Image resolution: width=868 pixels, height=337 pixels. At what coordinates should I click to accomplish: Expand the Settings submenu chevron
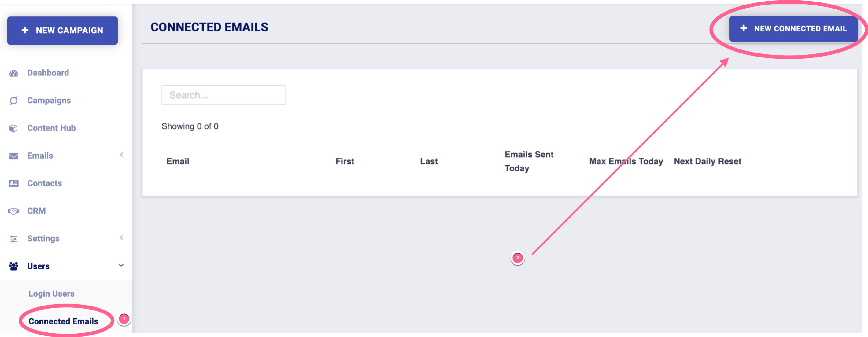click(121, 238)
